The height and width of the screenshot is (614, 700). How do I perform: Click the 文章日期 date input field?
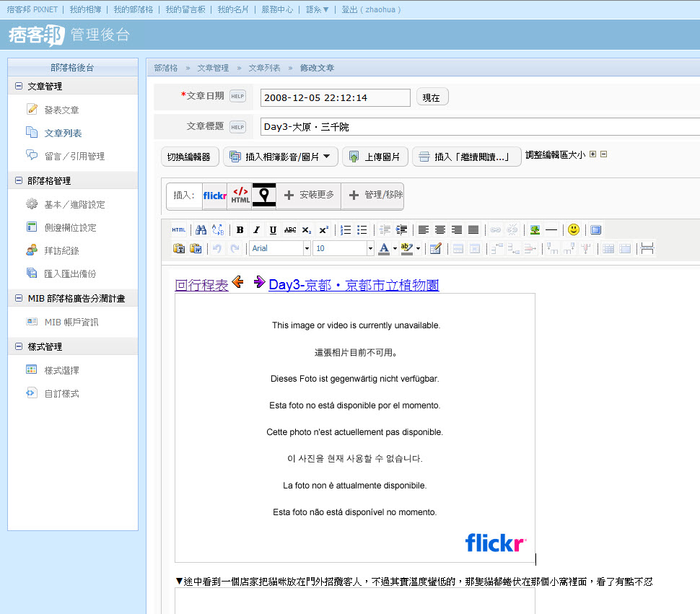[336, 97]
